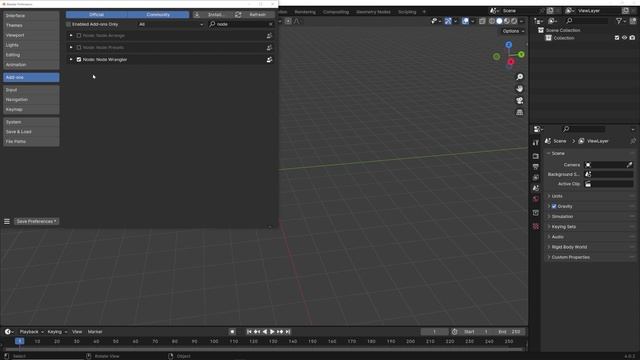Toggle the Gravity checkbox in Scene properties
This screenshot has width=640, height=360.
pos(554,207)
